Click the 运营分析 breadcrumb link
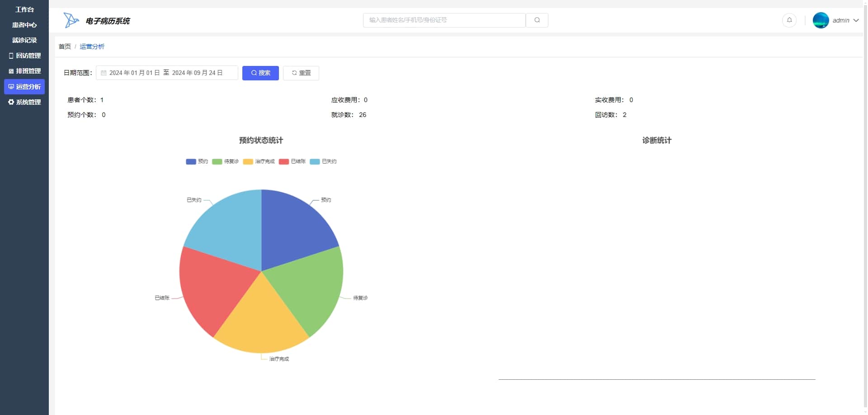 (92, 47)
